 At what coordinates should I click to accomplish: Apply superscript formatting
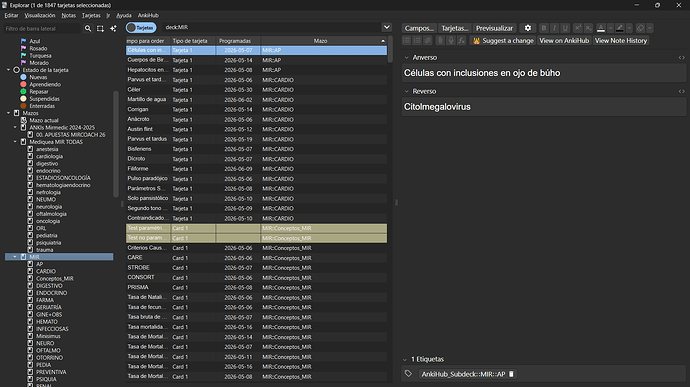click(577, 28)
